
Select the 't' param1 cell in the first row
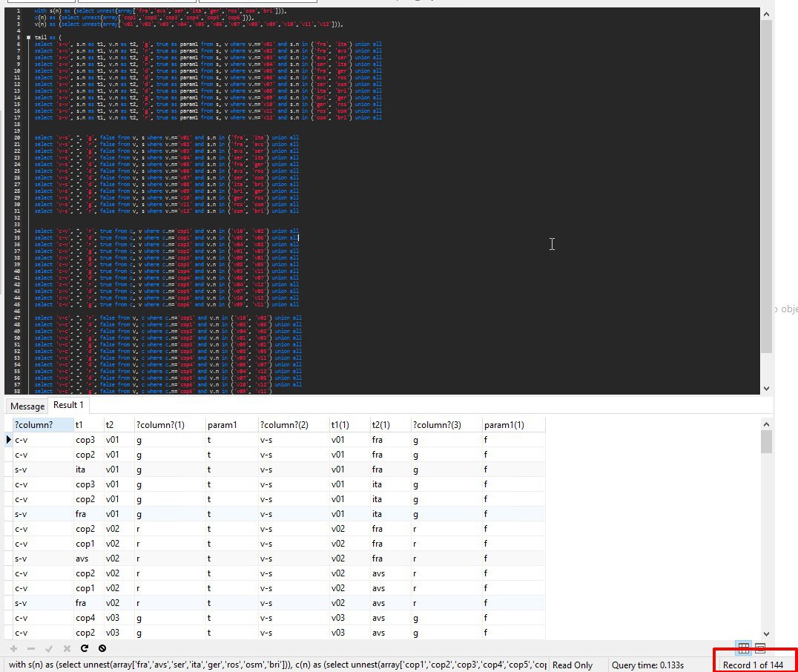(231, 440)
